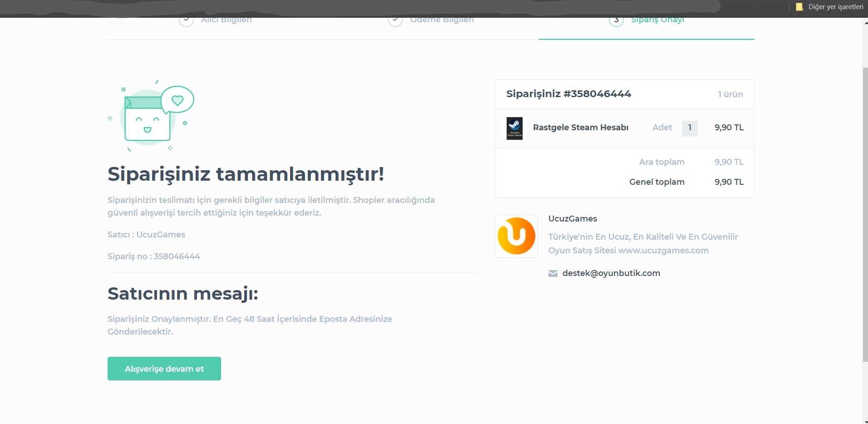Click the Ara toplam 9,90 TL amount
This screenshot has height=424, width=868.
tap(729, 162)
